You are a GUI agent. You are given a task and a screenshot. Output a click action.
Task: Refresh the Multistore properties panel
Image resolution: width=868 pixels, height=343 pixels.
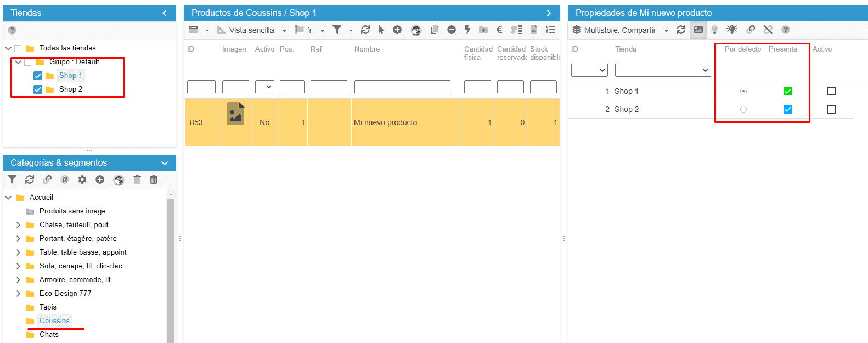[x=681, y=30]
